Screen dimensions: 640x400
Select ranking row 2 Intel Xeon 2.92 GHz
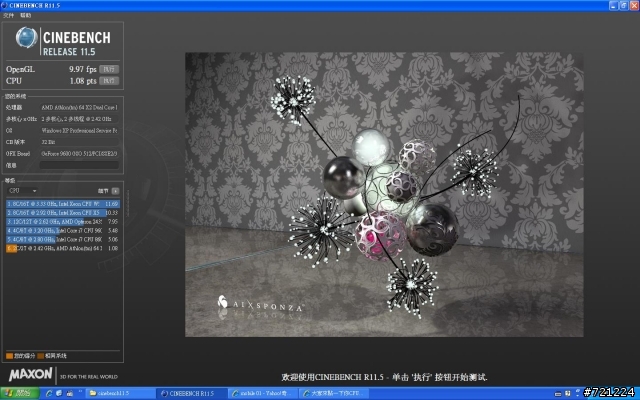pyautogui.click(x=62, y=213)
